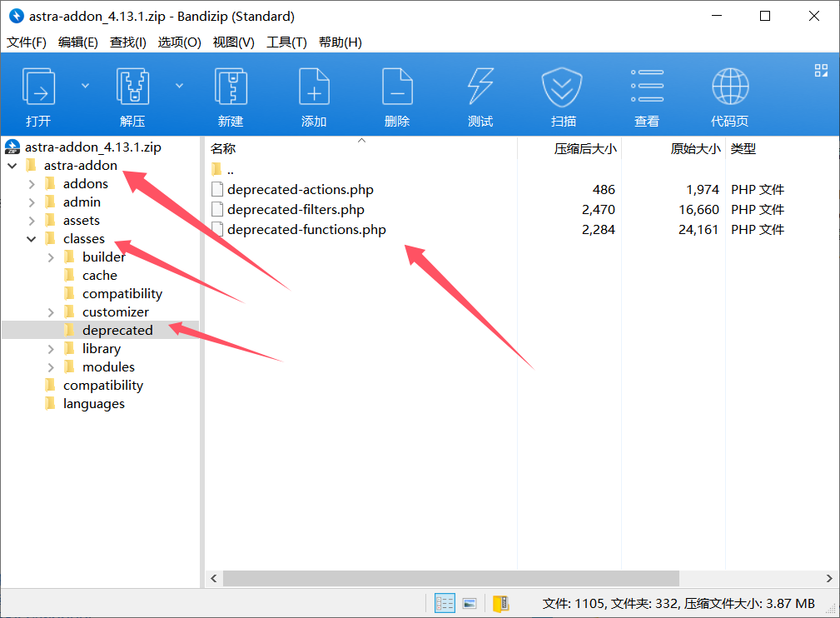Click the View (查看) list icon
Image resolution: width=840 pixels, height=618 pixels.
(x=647, y=87)
